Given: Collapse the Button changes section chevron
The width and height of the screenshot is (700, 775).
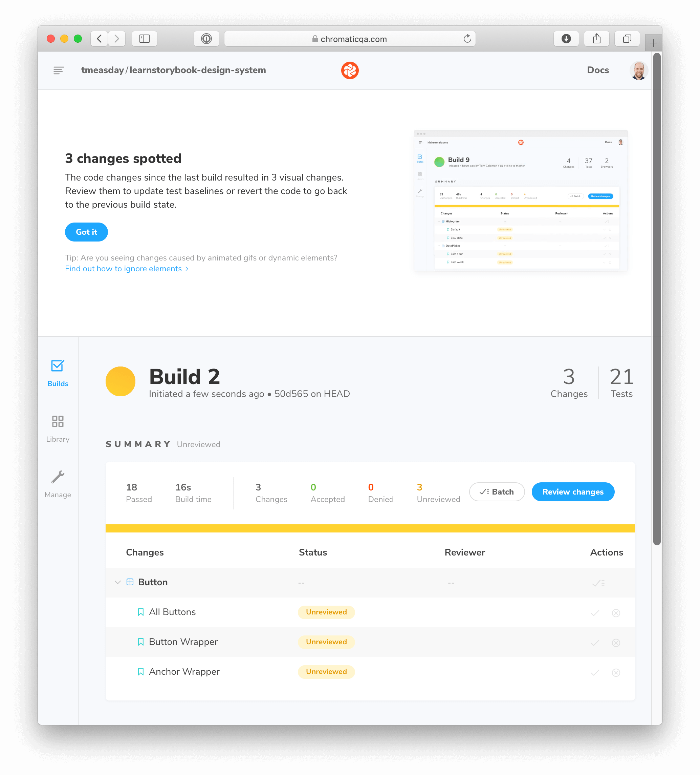Looking at the screenshot, I should (118, 582).
